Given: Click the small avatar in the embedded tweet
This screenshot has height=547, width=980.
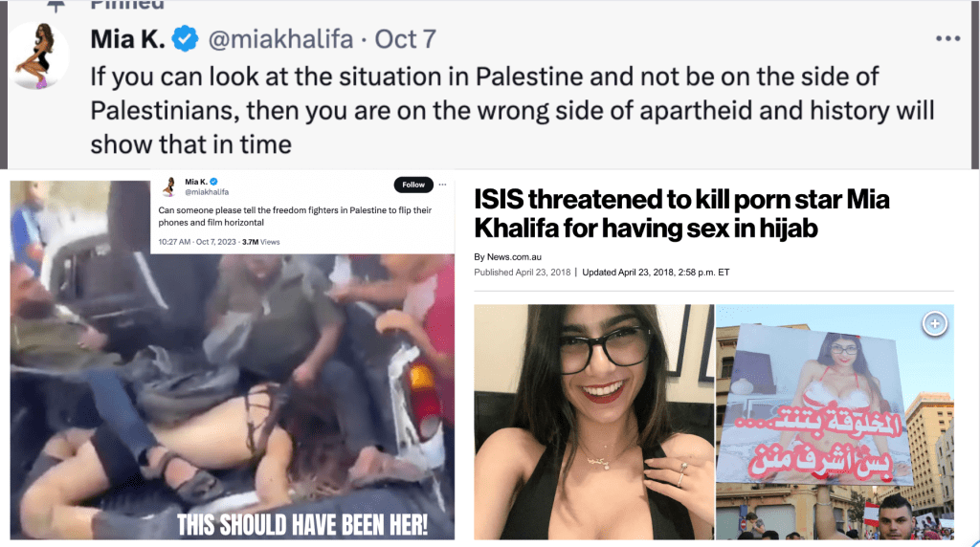Looking at the screenshot, I should pos(168,186).
